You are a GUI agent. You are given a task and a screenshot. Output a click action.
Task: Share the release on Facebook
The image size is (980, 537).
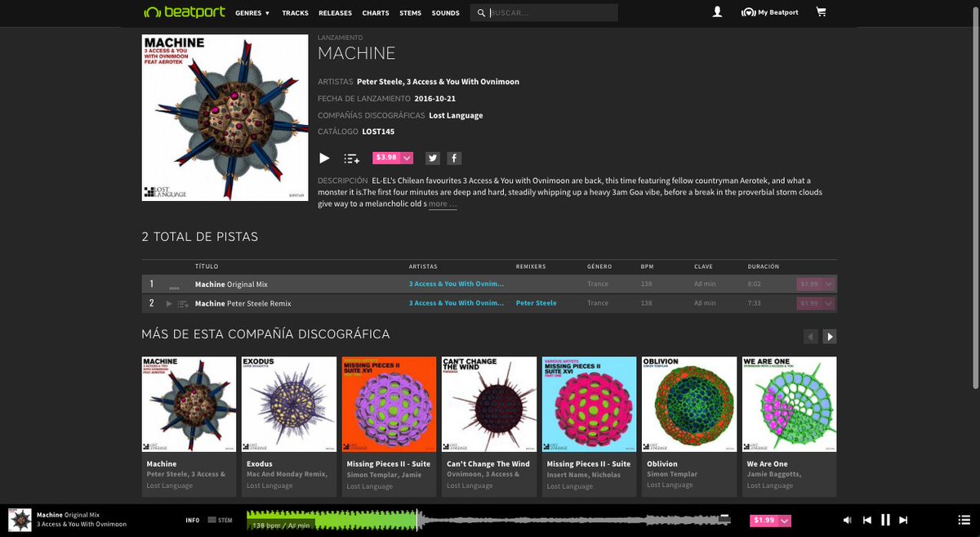pyautogui.click(x=454, y=158)
